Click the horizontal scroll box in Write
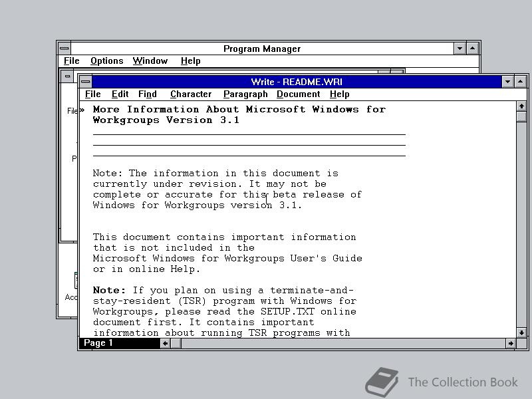This screenshot has width=532, height=399. click(x=176, y=343)
